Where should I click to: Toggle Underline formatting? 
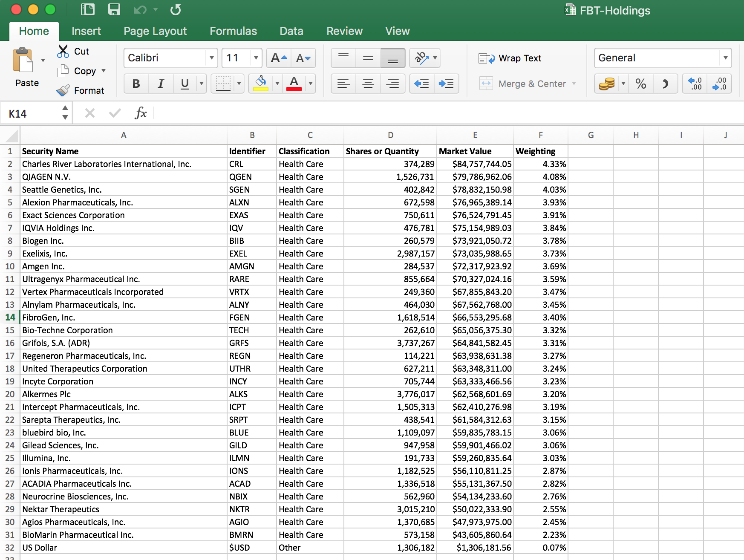pos(185,83)
